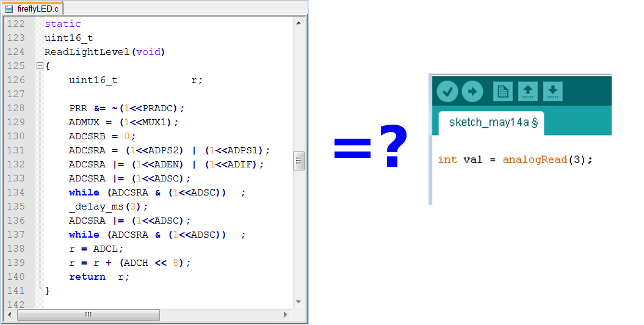Collapse the function fold marker at line 125
This screenshot has width=644, height=325.
(x=40, y=66)
